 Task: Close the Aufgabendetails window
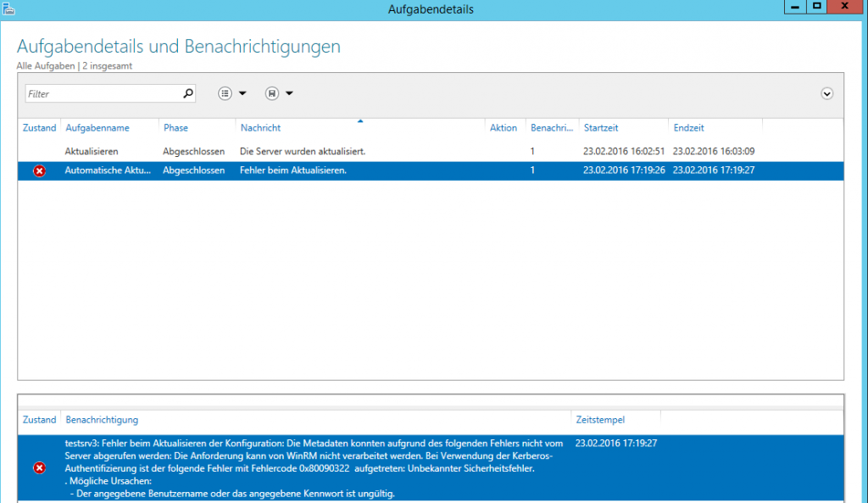(x=845, y=7)
